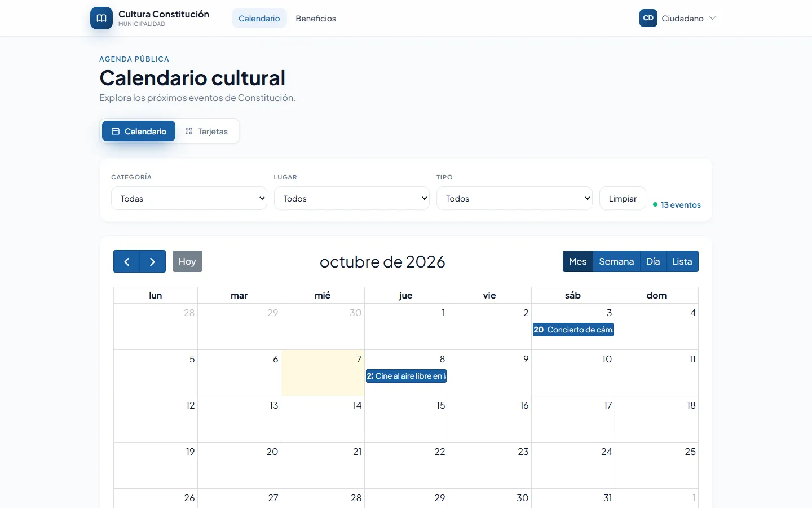Image resolution: width=812 pixels, height=508 pixels.
Task: Click the 'jue' column header
Action: pos(406,295)
